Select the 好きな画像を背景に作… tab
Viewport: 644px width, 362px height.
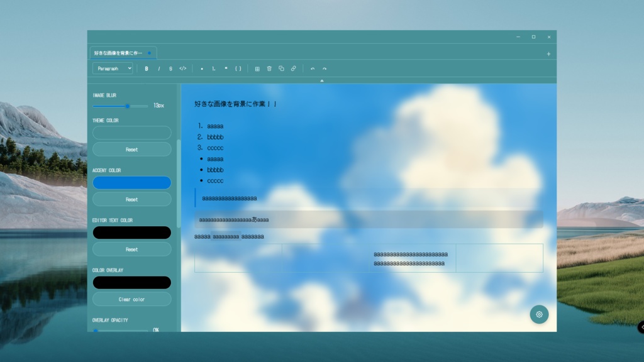coord(123,53)
